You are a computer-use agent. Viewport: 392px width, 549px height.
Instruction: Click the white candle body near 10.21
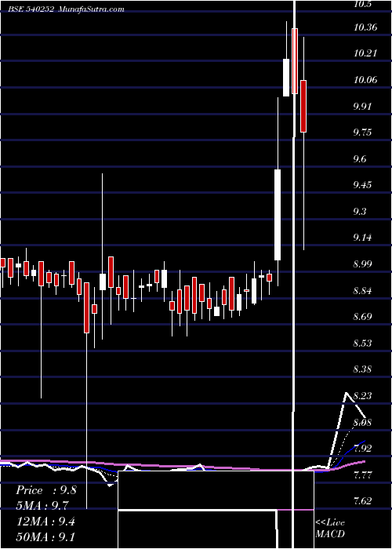tap(286, 78)
